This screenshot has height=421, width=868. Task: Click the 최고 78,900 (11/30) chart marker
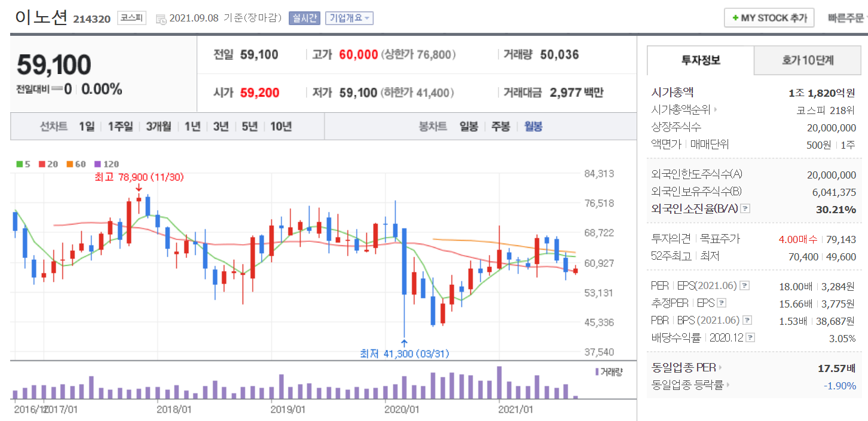tap(139, 177)
